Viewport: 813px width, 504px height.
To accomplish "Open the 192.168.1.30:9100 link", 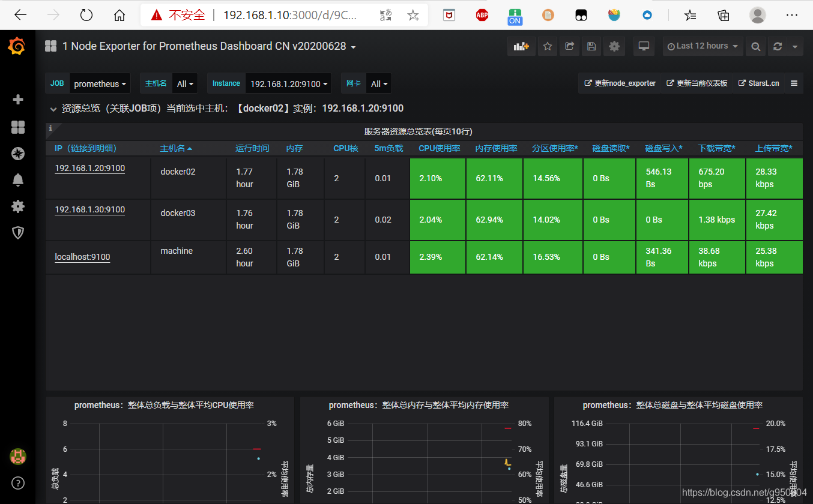I will click(x=90, y=210).
